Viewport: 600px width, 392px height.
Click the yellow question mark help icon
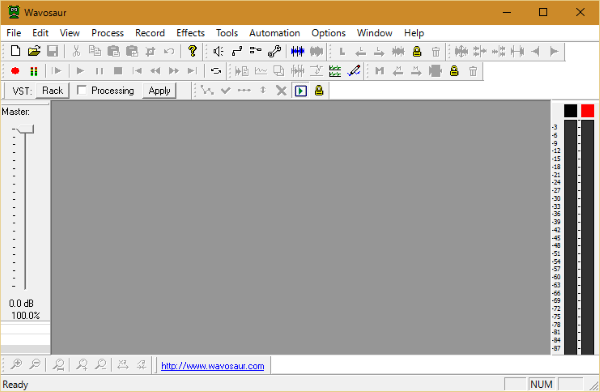point(192,51)
